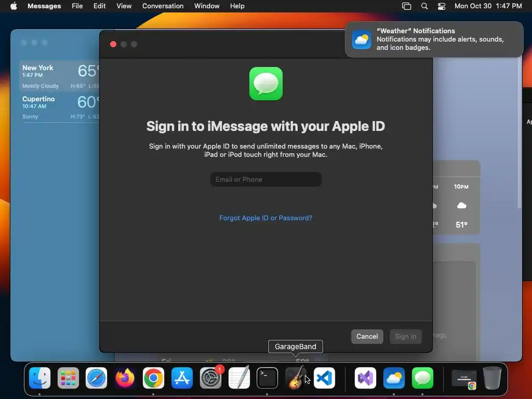Launch Terminal from the Dock

pos(267,378)
